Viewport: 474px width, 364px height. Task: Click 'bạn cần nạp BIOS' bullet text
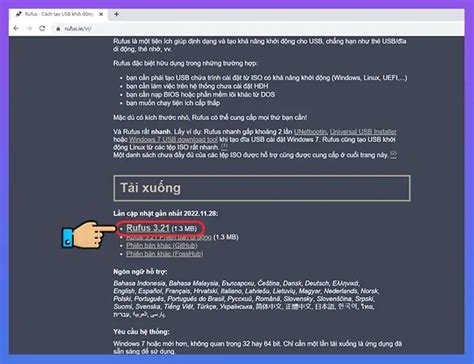[x=200, y=95]
